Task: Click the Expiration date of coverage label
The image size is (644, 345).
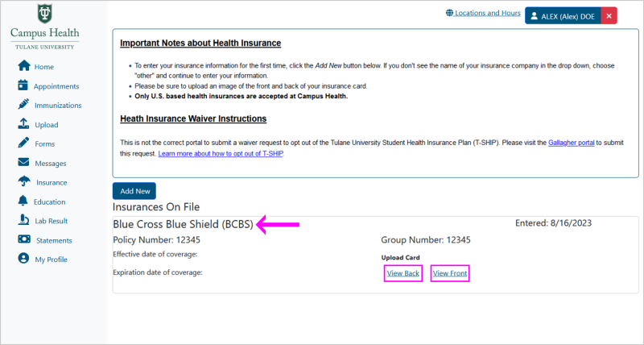Action: 158,272
